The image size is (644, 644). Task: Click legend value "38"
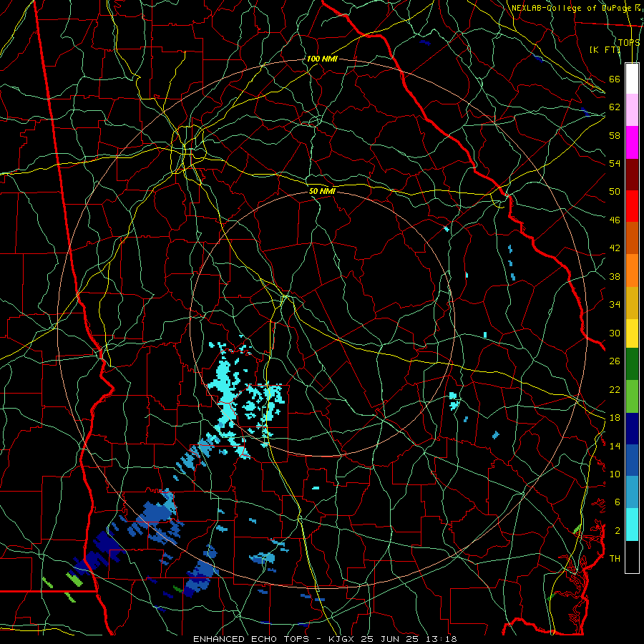pyautogui.click(x=615, y=277)
